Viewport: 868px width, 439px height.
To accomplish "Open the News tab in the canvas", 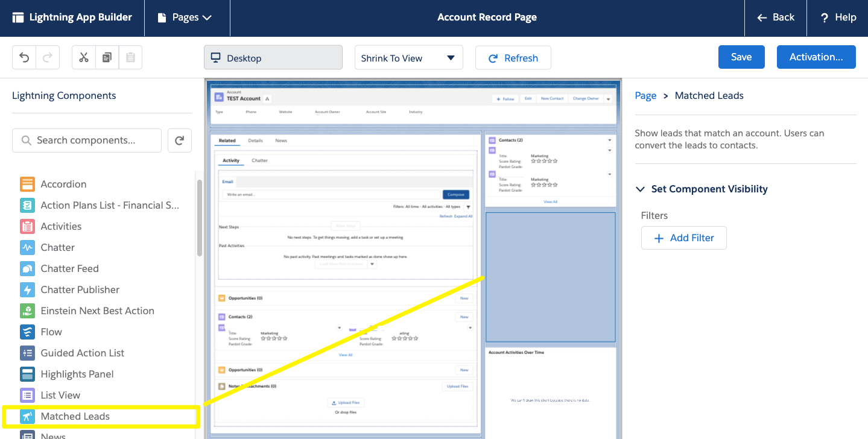I will pos(281,141).
